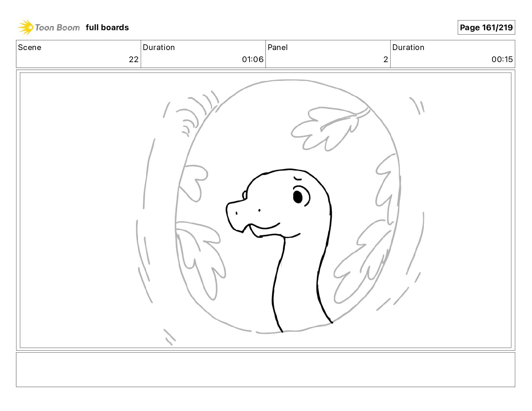Click the Toon Boom logo
The height and width of the screenshot is (411, 532).
49,27
